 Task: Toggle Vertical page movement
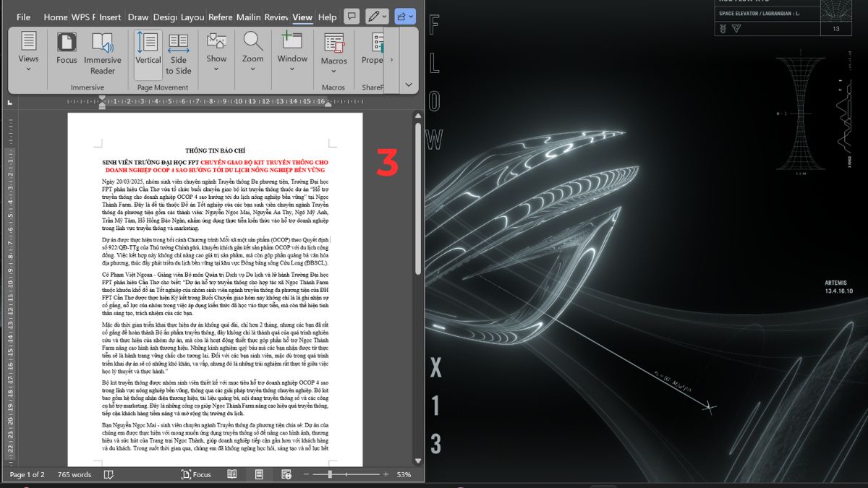pyautogui.click(x=148, y=49)
